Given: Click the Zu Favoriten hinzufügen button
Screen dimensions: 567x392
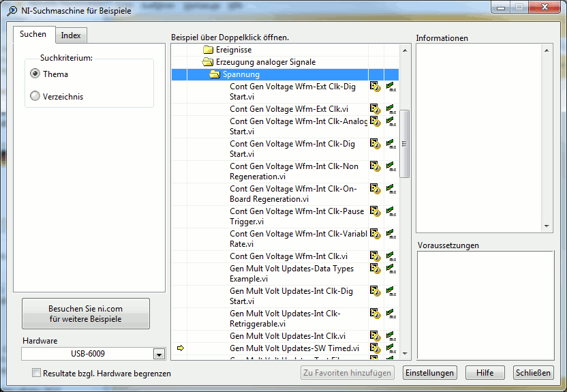Looking at the screenshot, I should 347,373.
